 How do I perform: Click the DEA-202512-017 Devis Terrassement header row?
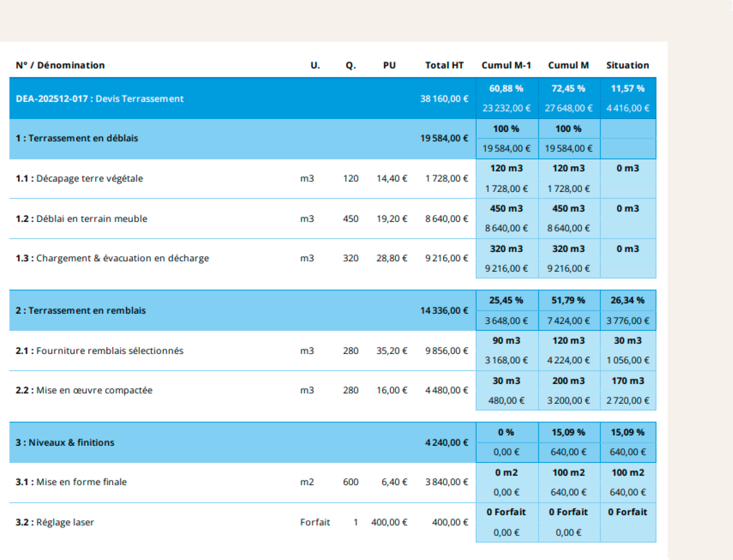pos(100,99)
